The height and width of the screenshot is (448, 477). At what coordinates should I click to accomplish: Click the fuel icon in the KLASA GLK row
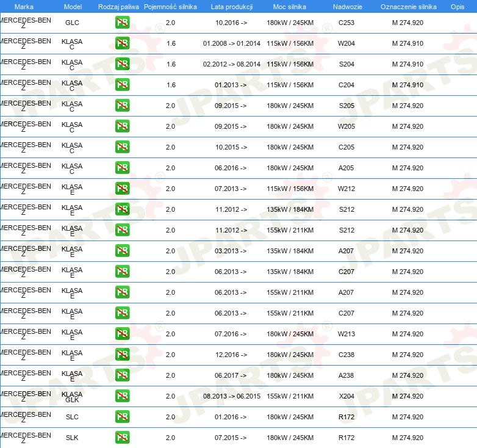[122, 397]
